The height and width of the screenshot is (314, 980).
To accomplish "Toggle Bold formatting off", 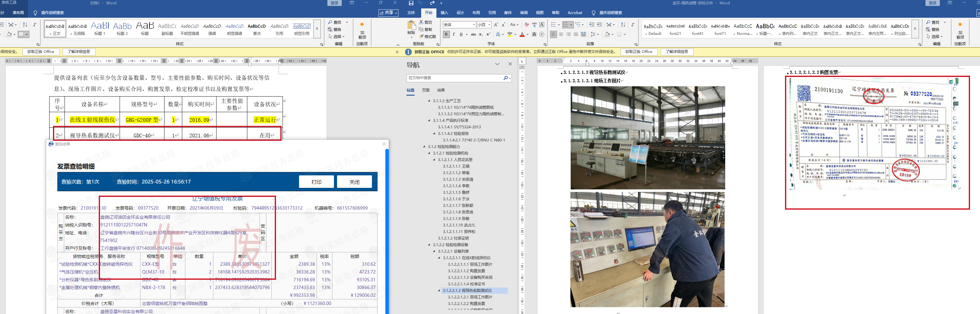I will tap(446, 35).
